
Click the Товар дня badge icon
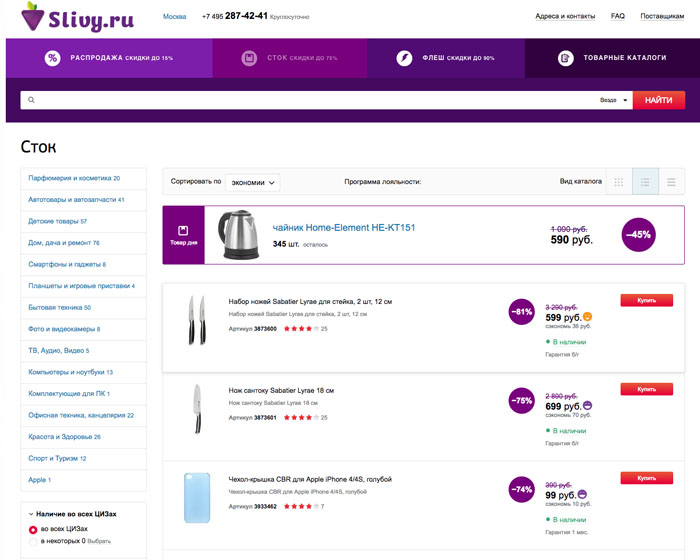(183, 230)
